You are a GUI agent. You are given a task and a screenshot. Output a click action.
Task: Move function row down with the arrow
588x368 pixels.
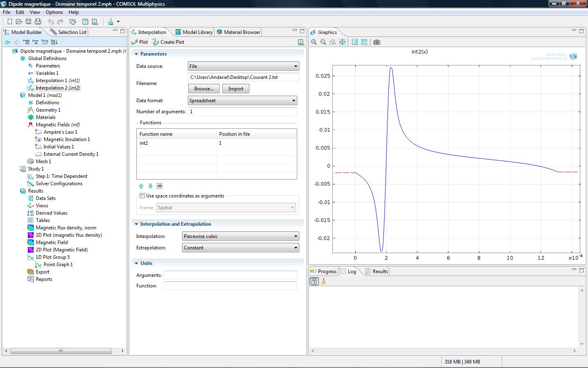click(150, 186)
